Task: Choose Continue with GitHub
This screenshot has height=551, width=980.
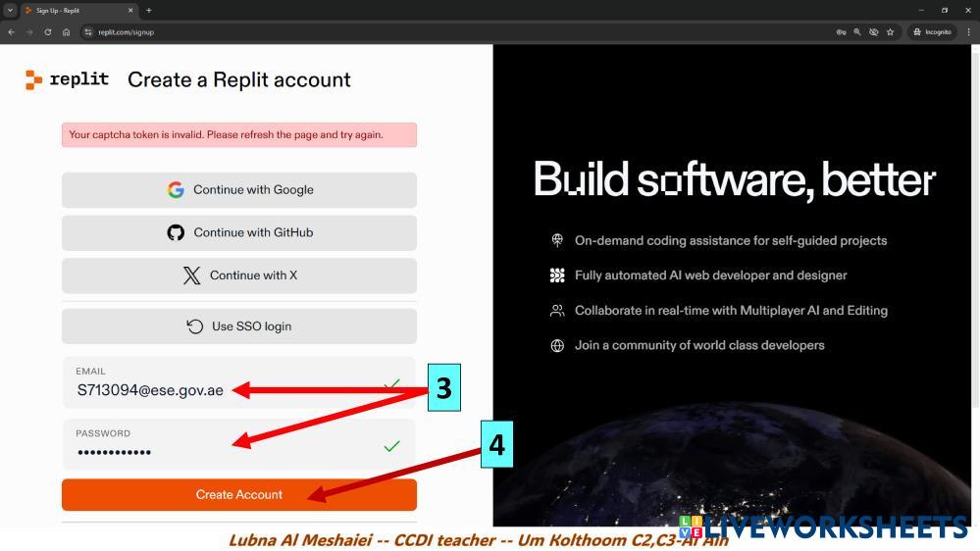Action: click(239, 232)
